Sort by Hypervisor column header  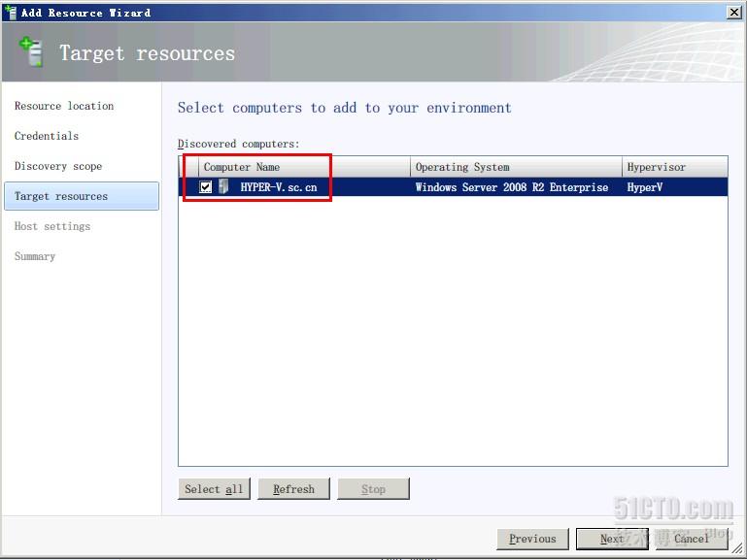[674, 167]
